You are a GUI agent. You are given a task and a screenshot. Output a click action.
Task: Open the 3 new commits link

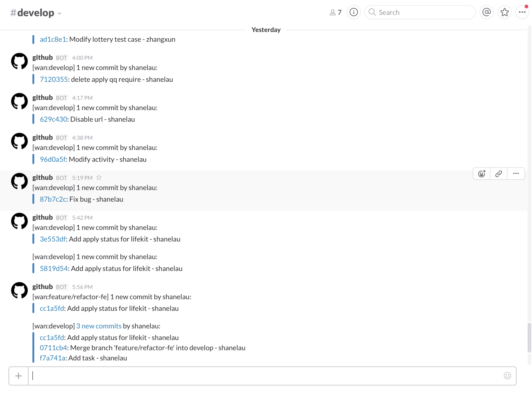point(99,326)
